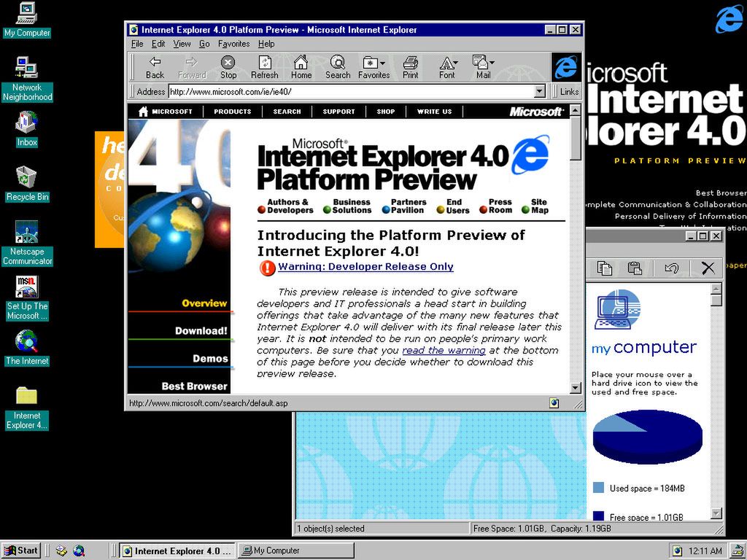This screenshot has width=747, height=560.
Task: Expand the Links toolbar
Action: pyautogui.click(x=568, y=91)
